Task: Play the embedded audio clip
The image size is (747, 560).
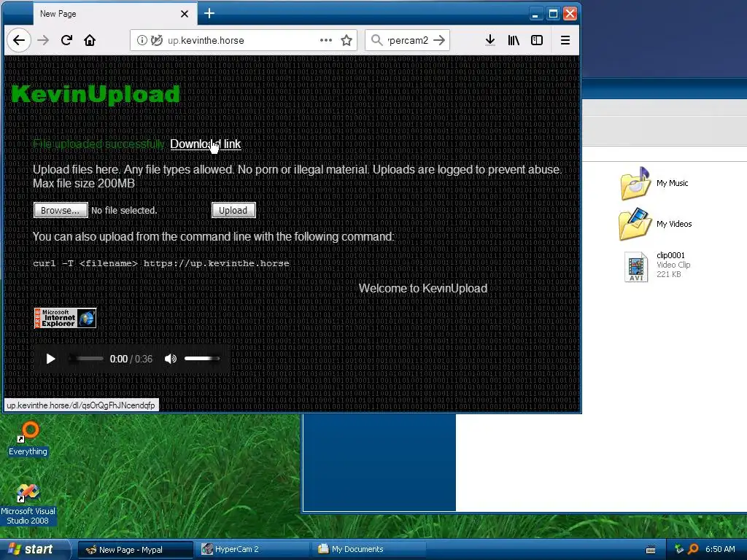Action: [50, 359]
